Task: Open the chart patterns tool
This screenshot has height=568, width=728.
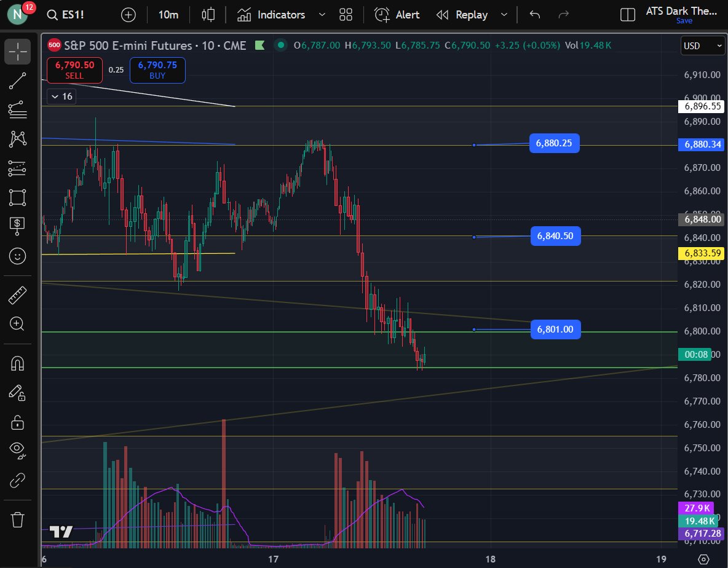Action: tap(18, 139)
